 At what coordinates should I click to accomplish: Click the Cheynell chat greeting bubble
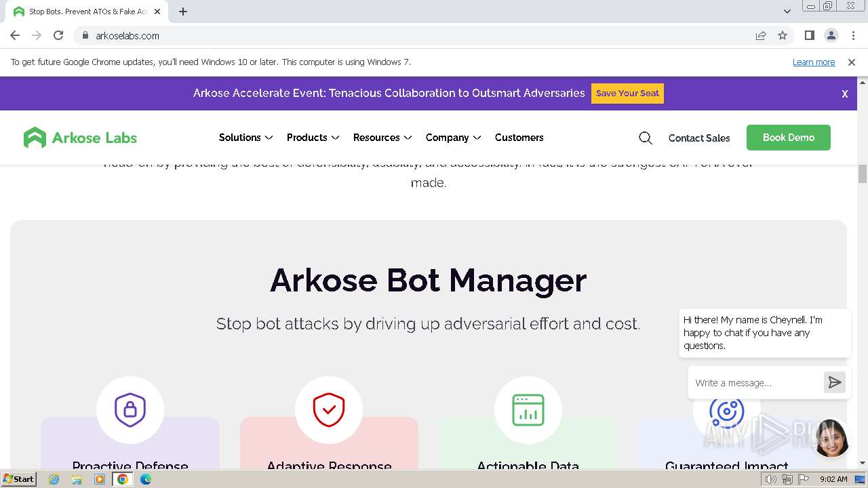tap(765, 333)
